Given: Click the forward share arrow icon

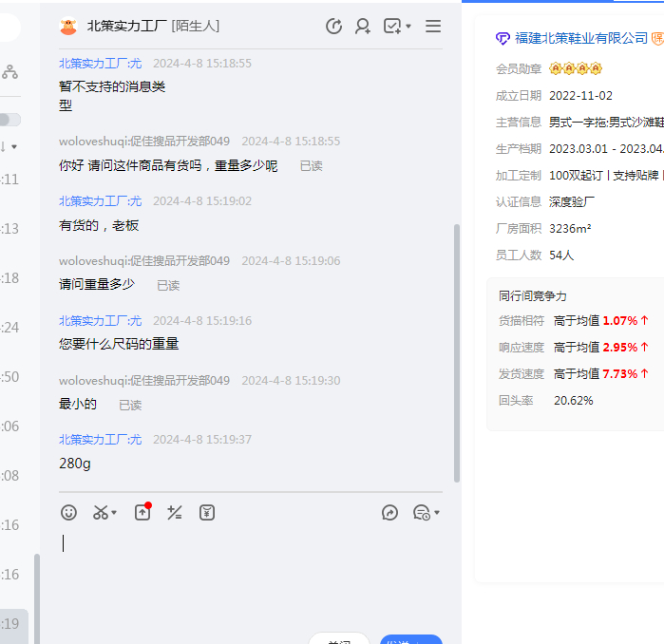Looking at the screenshot, I should tap(389, 512).
